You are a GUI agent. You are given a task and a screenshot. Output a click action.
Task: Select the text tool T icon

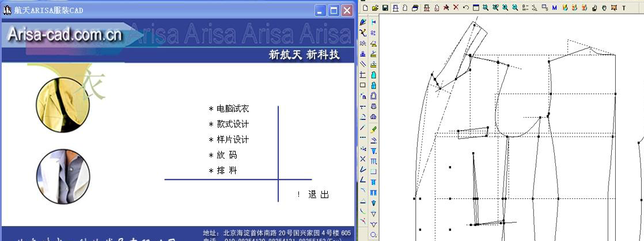tap(624, 8)
